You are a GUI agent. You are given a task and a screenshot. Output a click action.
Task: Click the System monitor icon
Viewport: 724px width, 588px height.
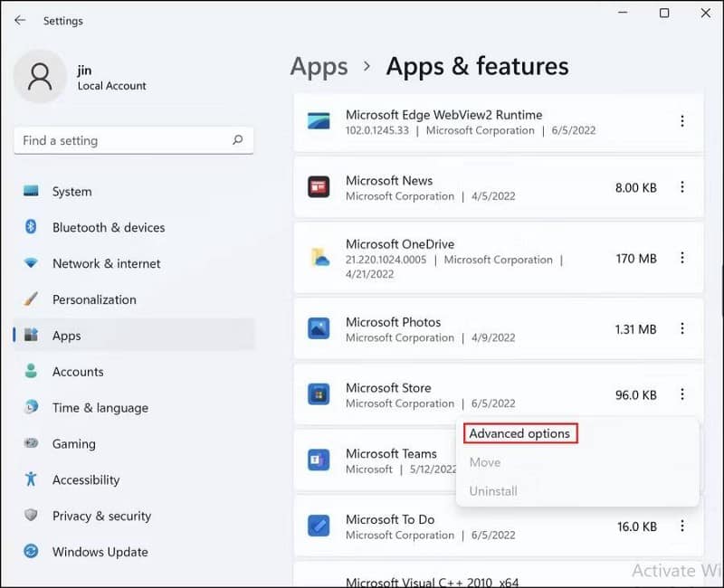pyautogui.click(x=31, y=191)
